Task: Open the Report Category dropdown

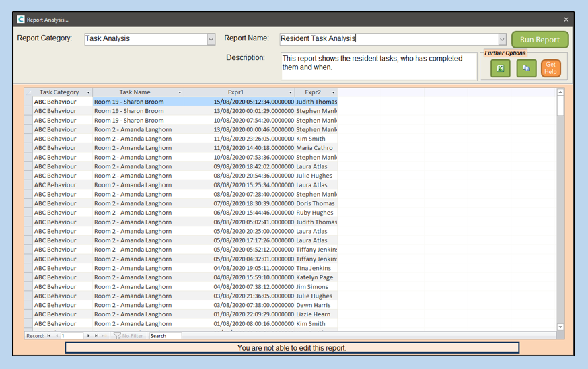Action: tap(211, 40)
